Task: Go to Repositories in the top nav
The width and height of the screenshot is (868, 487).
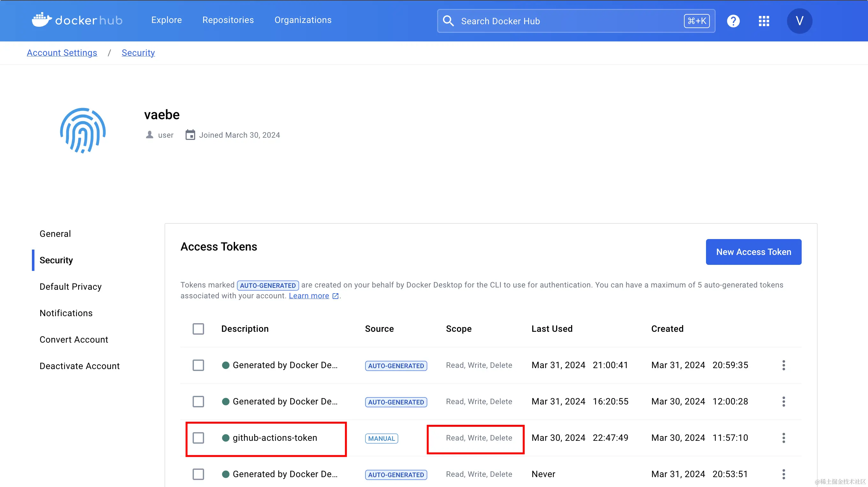Action: [228, 20]
